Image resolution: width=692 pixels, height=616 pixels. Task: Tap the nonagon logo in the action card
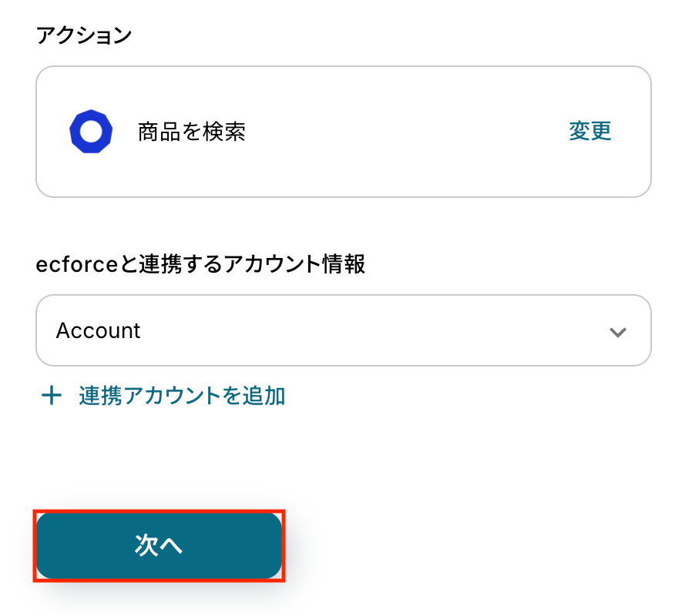tap(91, 132)
